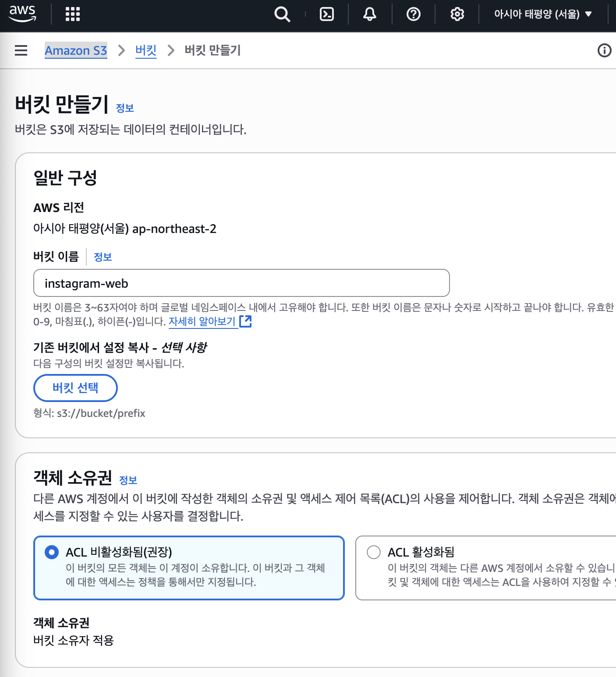
Task: Open the 자세히 알아보기 link
Action: coord(202,321)
